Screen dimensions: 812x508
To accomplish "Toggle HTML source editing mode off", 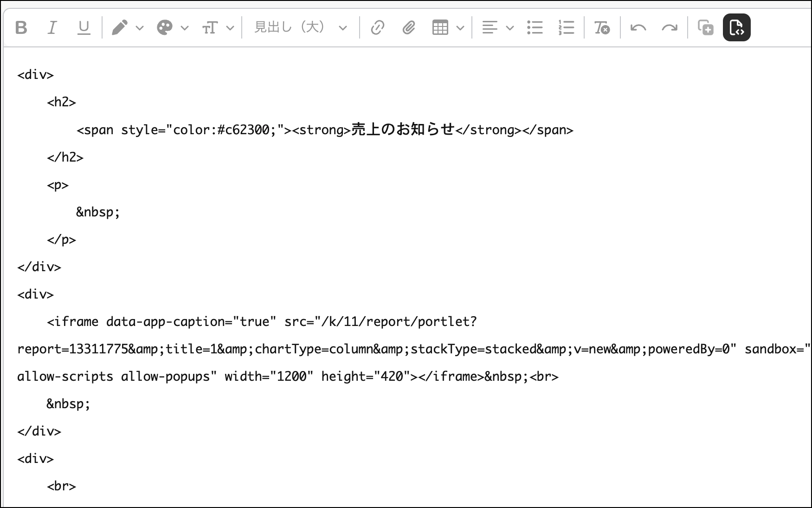I will pos(736,28).
